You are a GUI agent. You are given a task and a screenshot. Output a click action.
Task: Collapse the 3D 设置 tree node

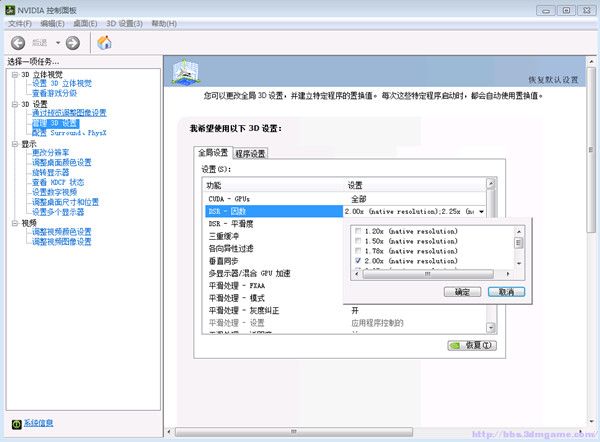click(15, 104)
